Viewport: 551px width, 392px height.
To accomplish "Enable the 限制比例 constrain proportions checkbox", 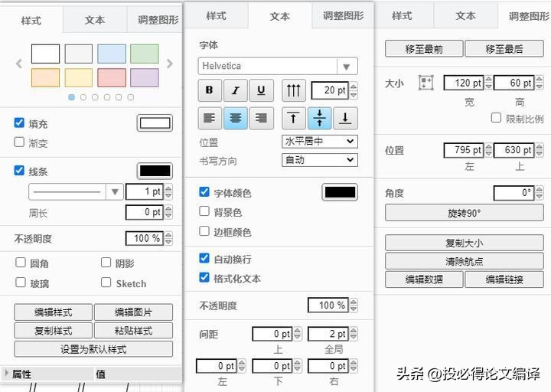I will click(x=496, y=117).
